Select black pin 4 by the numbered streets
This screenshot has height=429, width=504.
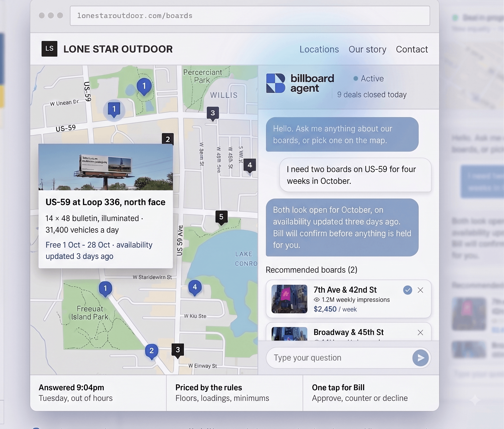[250, 166]
